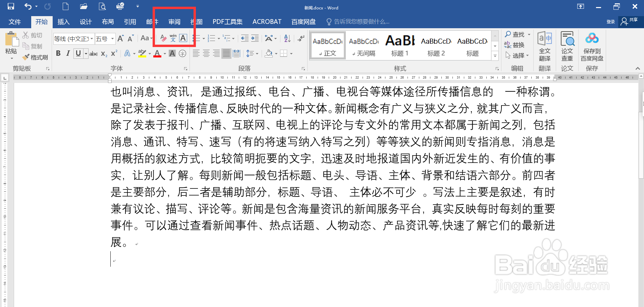Click the 替换 button
Viewport: 644px width, 307px height.
click(515, 45)
